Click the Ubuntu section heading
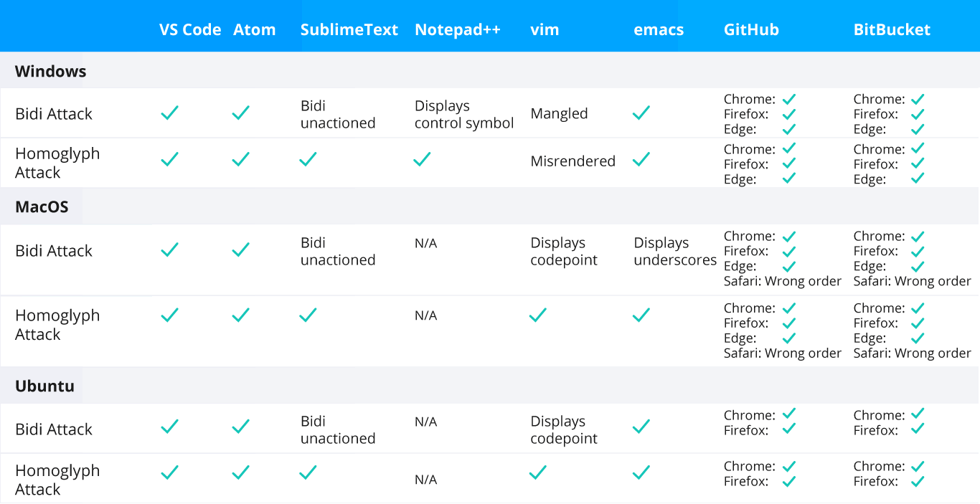Viewport: 980px width, 504px height. pyautogui.click(x=45, y=386)
